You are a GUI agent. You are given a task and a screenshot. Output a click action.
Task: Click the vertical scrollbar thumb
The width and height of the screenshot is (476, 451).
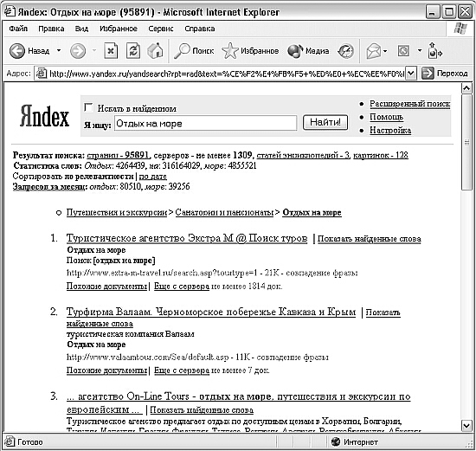point(466,142)
